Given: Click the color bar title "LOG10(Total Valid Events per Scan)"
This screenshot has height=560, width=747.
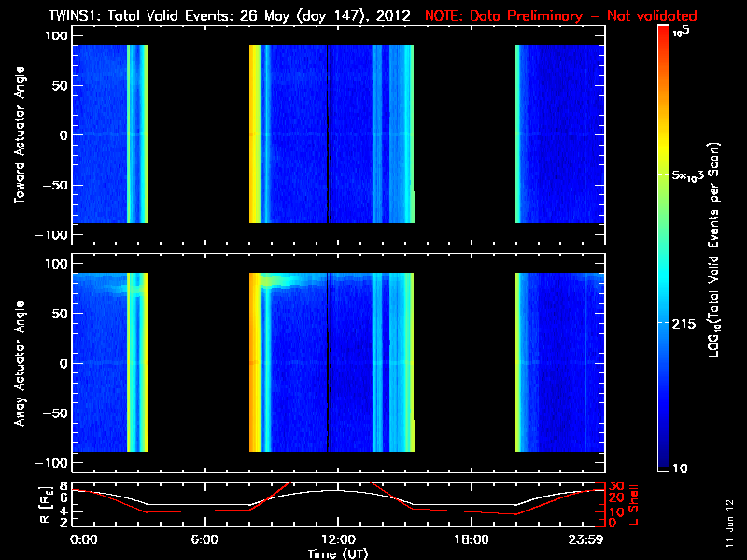Looking at the screenshot, I should pyautogui.click(x=714, y=249).
